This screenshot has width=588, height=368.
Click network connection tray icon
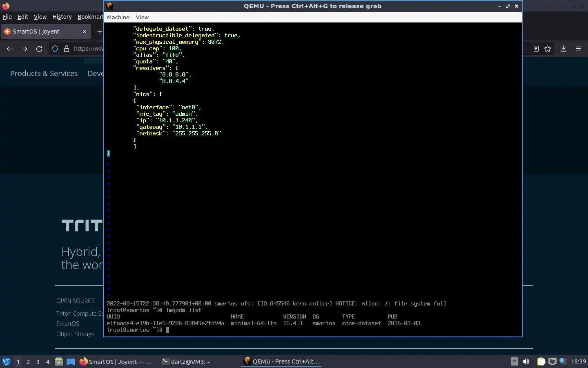(x=552, y=361)
